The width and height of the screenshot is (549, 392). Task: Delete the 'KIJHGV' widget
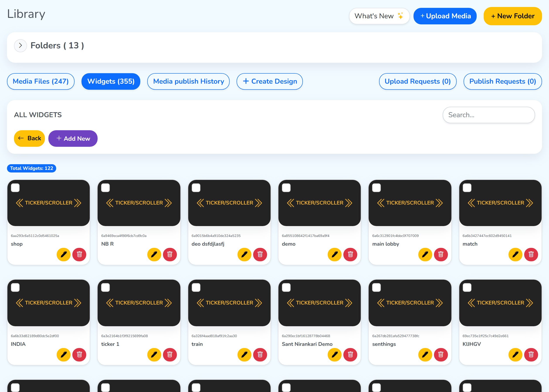click(531, 355)
